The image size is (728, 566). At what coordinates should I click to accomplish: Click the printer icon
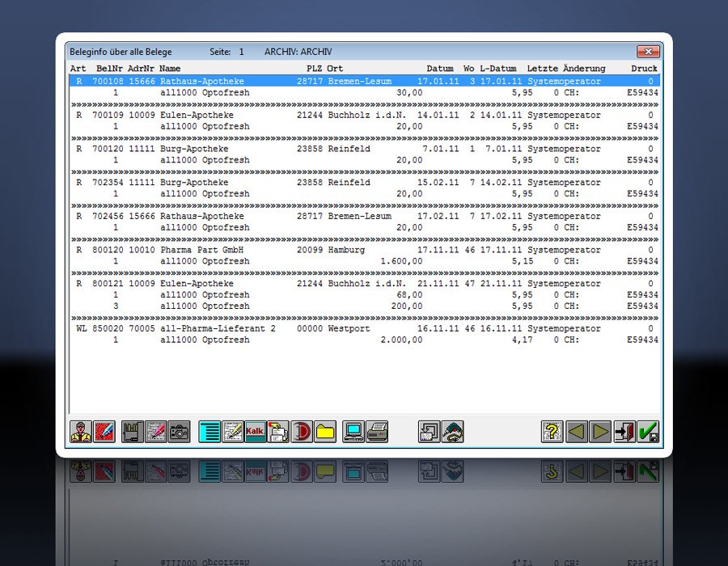click(x=377, y=432)
